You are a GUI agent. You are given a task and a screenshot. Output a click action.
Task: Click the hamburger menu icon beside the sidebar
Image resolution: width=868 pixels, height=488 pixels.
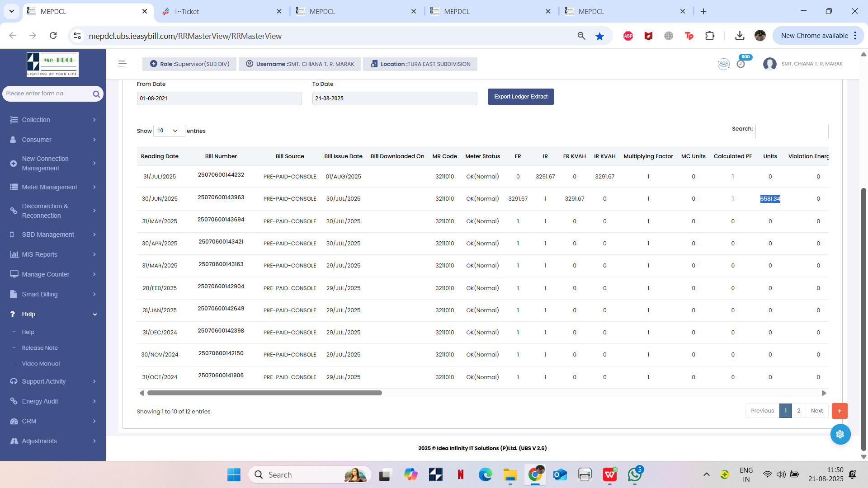122,64
